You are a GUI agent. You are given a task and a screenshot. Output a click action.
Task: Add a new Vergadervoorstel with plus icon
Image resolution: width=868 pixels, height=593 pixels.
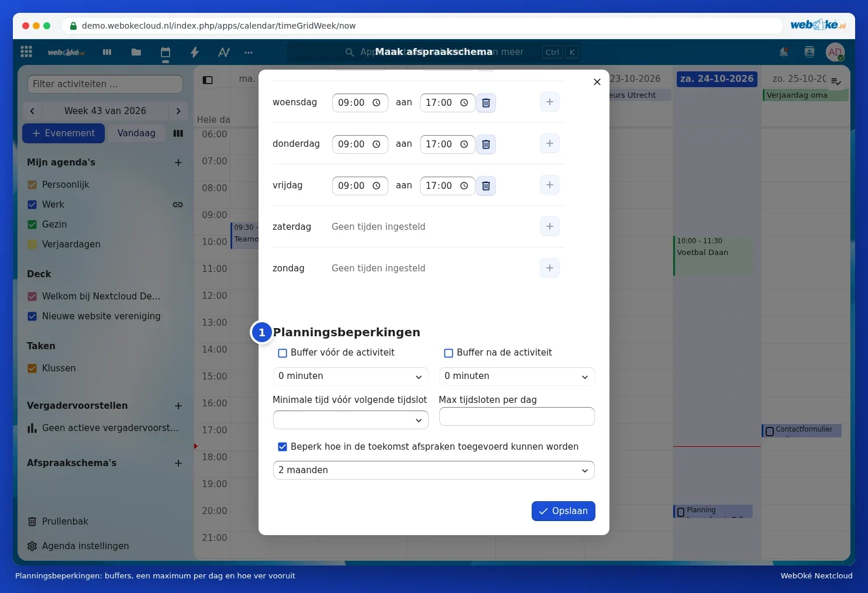point(178,406)
